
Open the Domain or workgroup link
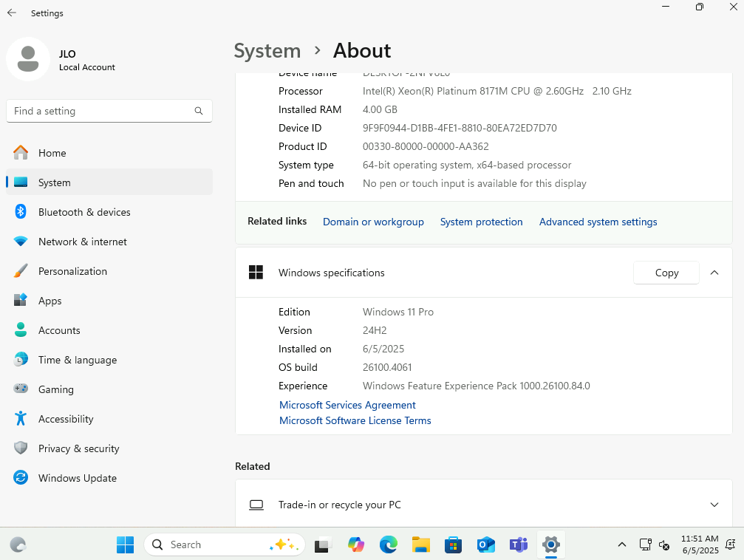(x=373, y=222)
